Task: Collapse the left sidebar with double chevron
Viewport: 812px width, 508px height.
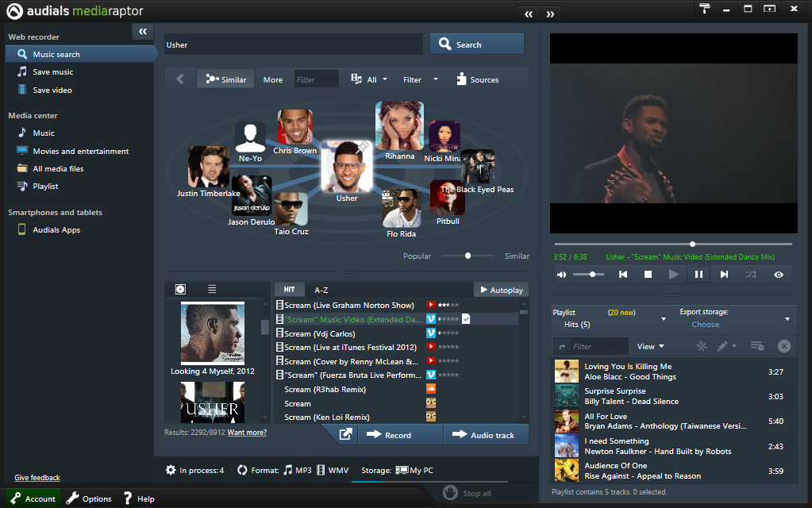Action: (x=143, y=31)
